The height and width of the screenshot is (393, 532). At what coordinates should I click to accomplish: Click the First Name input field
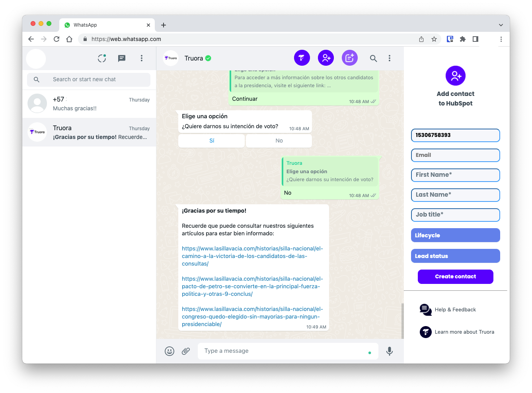tap(455, 175)
